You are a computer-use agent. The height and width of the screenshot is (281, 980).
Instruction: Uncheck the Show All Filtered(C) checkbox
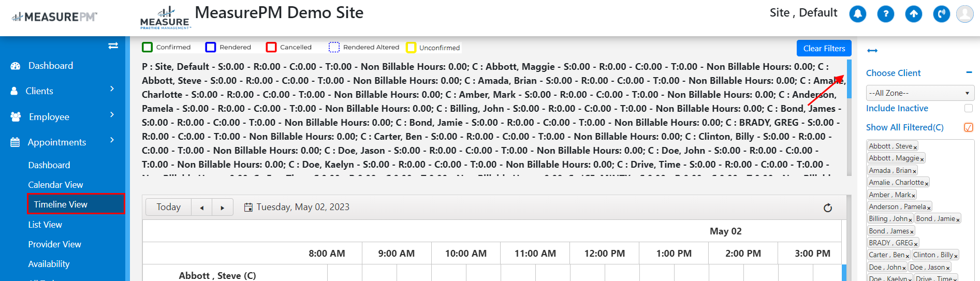click(x=969, y=127)
